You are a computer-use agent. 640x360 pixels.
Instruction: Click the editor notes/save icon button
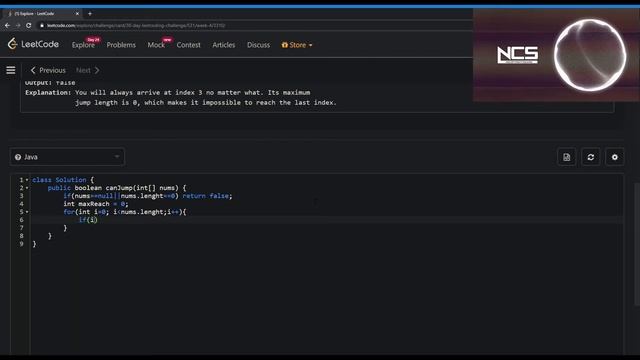[567, 157]
